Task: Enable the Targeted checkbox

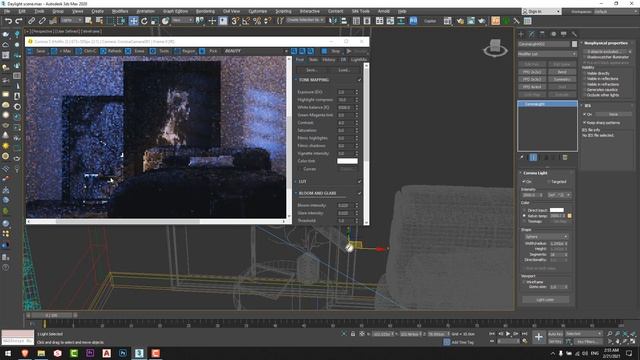Action: click(x=548, y=182)
